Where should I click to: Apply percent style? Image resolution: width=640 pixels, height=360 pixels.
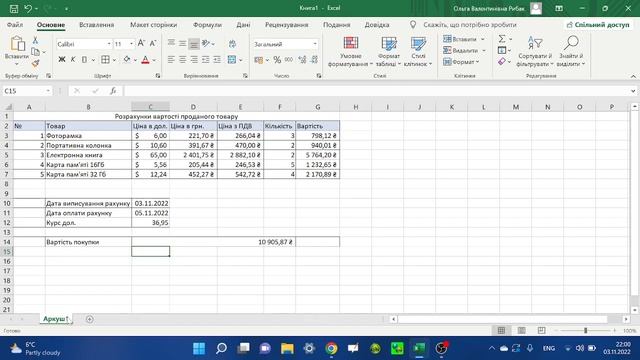pyautogui.click(x=277, y=60)
